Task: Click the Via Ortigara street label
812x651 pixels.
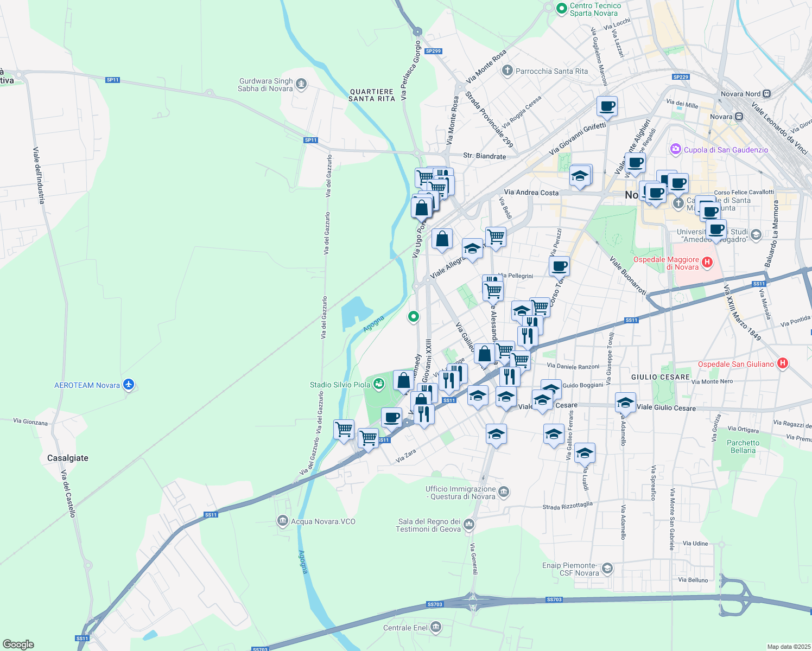Action: pos(743,430)
